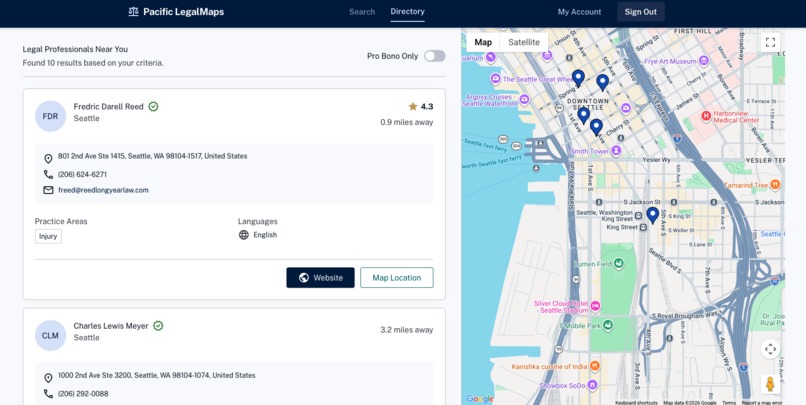Click the T-Mobile Park map marker
This screenshot has width=806, height=405.
pyautogui.click(x=608, y=325)
